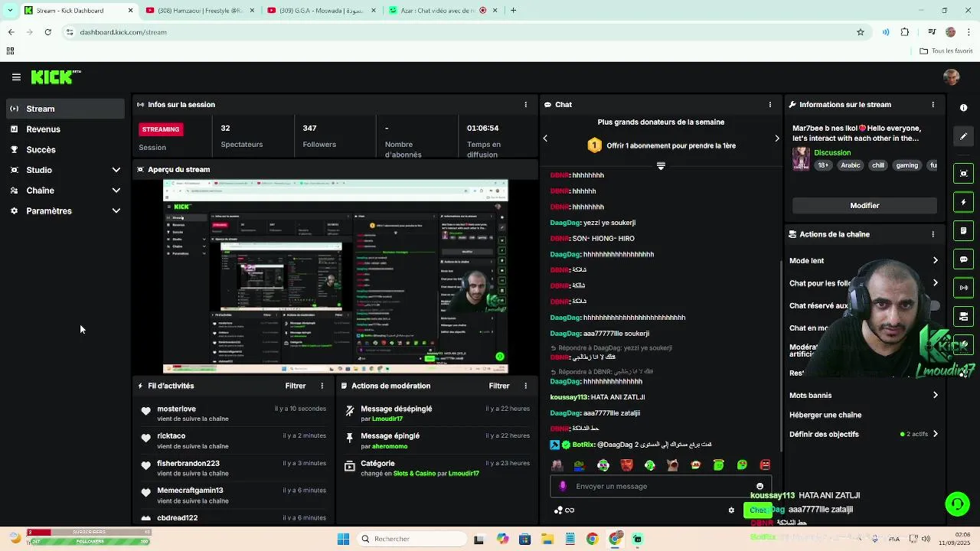Expand the Paramètres sidebar section
Screen dimensions: 980x551
click(x=116, y=211)
